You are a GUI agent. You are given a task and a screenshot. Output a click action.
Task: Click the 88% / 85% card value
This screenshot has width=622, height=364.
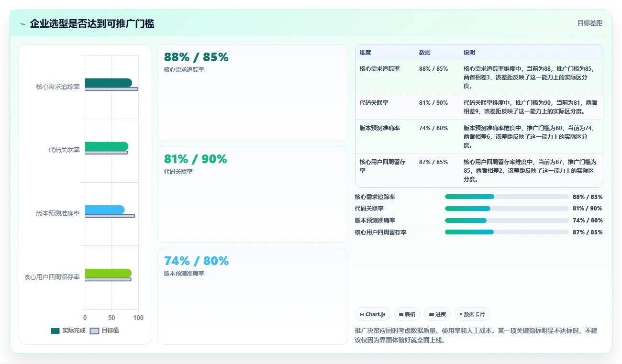coord(196,57)
